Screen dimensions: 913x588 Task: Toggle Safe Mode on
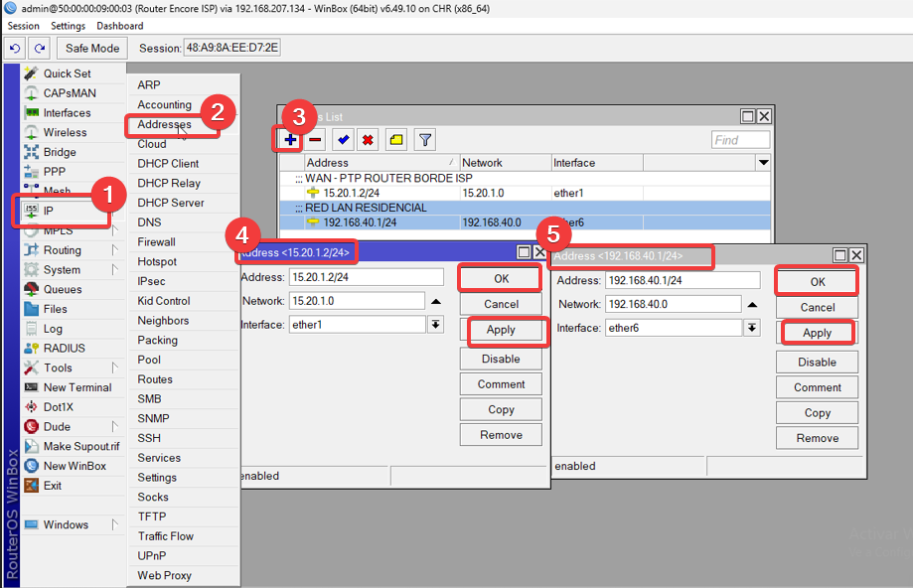(x=92, y=48)
